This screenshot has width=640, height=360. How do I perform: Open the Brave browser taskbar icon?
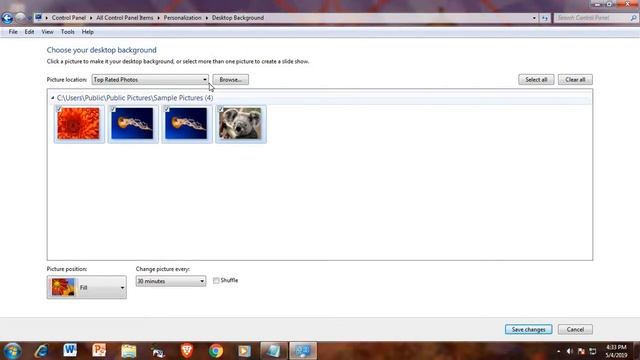pyautogui.click(x=187, y=351)
